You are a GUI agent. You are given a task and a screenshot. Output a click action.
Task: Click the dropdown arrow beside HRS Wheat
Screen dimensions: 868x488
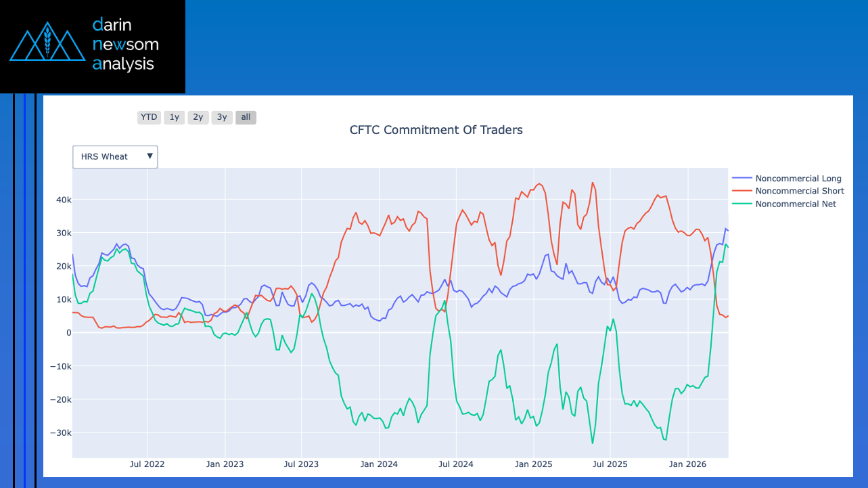pos(150,156)
